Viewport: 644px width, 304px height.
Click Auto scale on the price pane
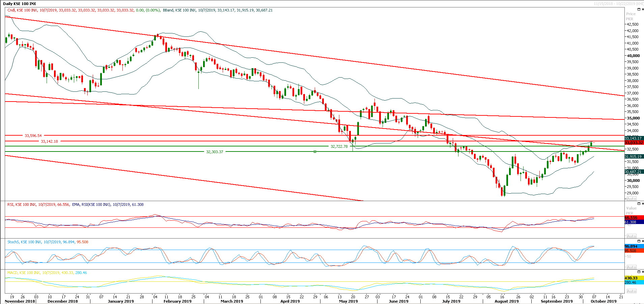(x=631, y=199)
